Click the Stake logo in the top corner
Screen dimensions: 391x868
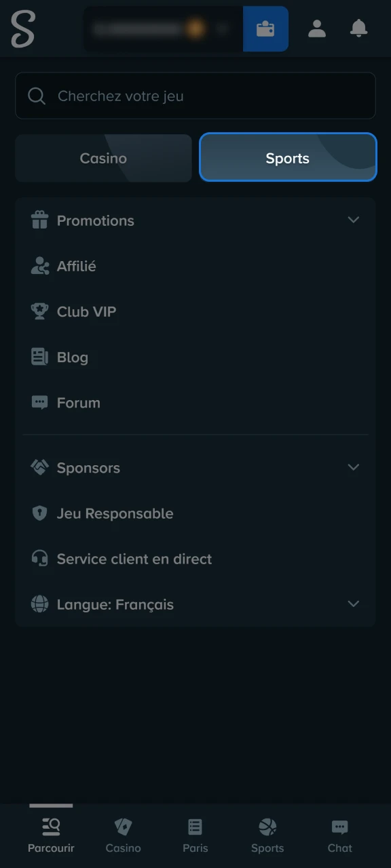pyautogui.click(x=22, y=28)
